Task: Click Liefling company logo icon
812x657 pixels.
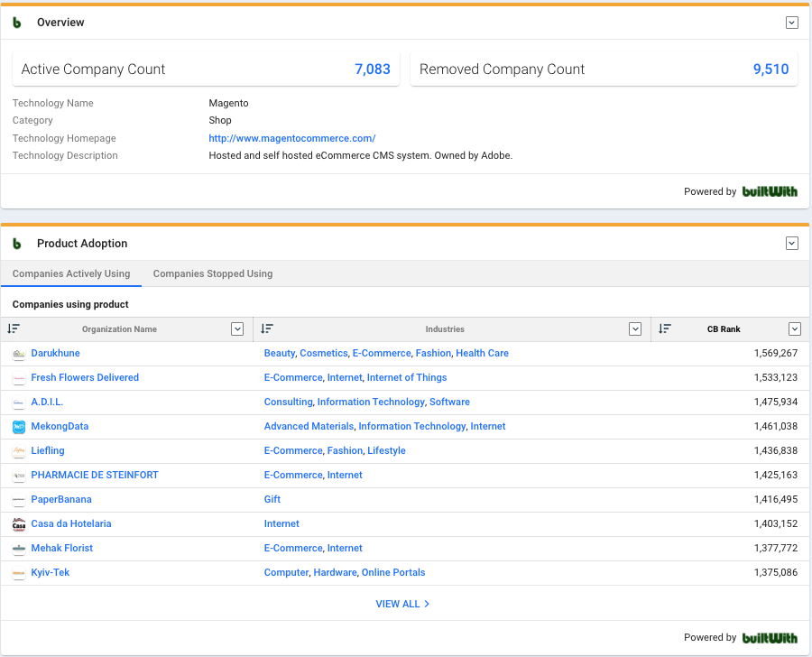Action: (19, 451)
